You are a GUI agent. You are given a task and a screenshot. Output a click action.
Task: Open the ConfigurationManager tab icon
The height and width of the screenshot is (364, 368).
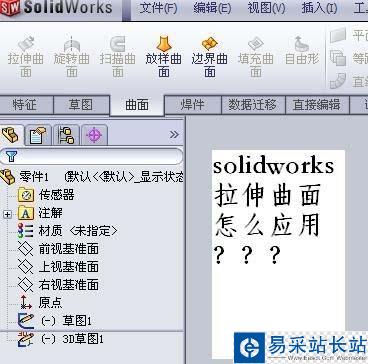pos(66,135)
